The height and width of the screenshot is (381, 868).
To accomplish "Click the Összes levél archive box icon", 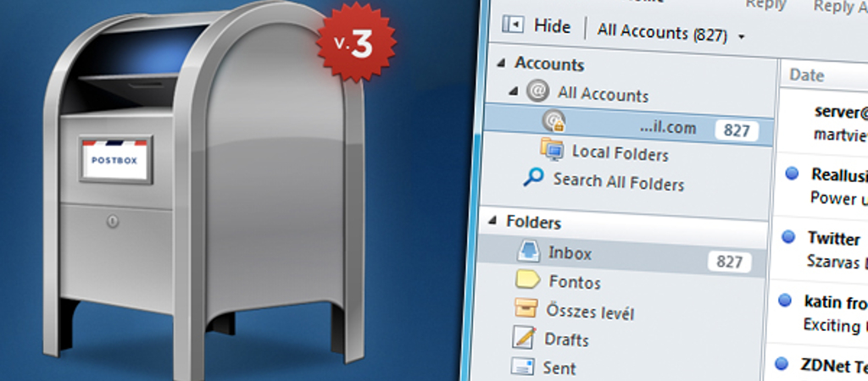I will pos(526,307).
